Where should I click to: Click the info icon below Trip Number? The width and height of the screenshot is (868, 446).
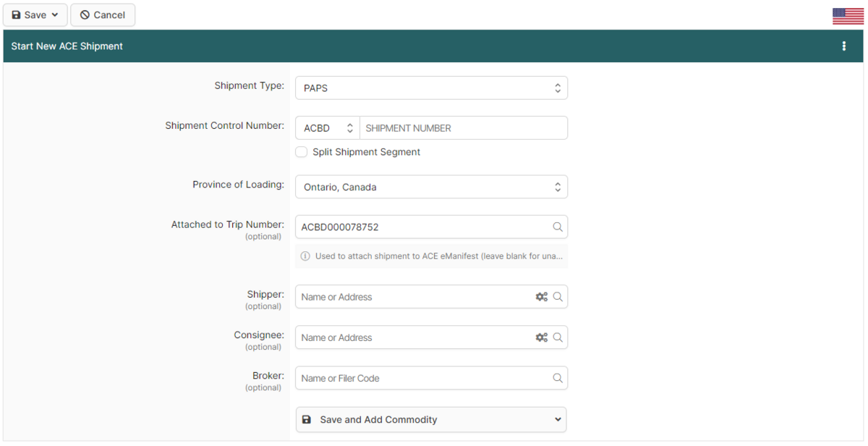305,256
